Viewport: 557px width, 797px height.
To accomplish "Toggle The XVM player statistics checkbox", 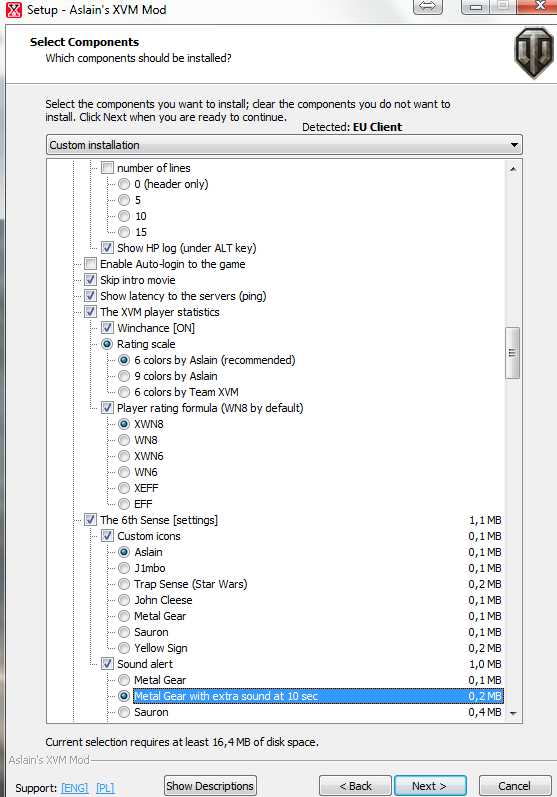I will (90, 312).
